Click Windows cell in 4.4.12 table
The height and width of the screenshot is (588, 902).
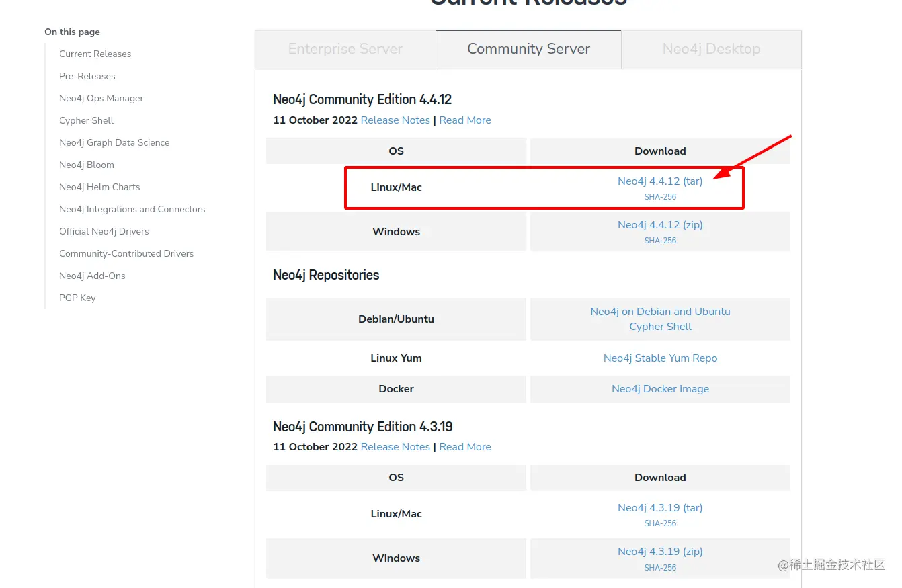coord(396,232)
